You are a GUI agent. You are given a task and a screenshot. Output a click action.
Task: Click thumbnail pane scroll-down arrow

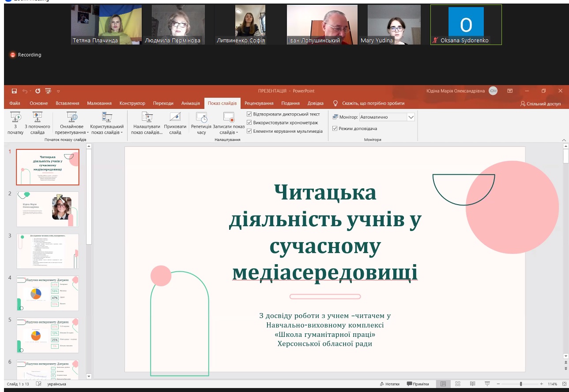[x=89, y=376]
